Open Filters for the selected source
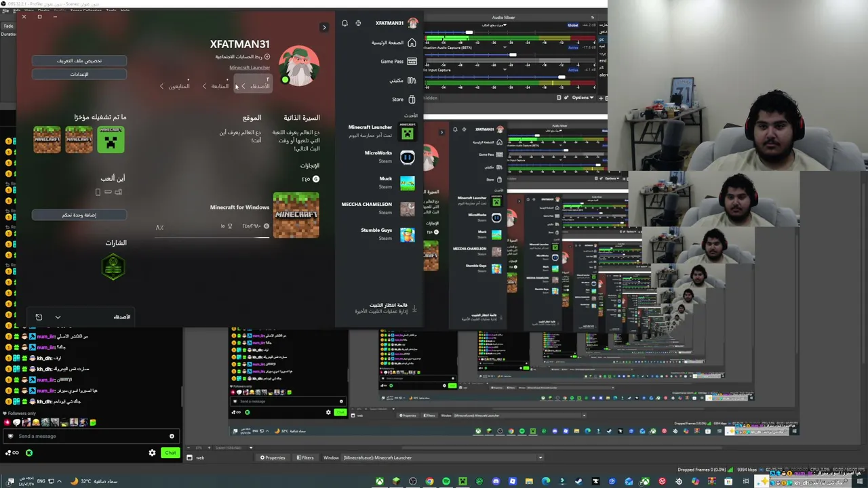 pyautogui.click(x=304, y=457)
